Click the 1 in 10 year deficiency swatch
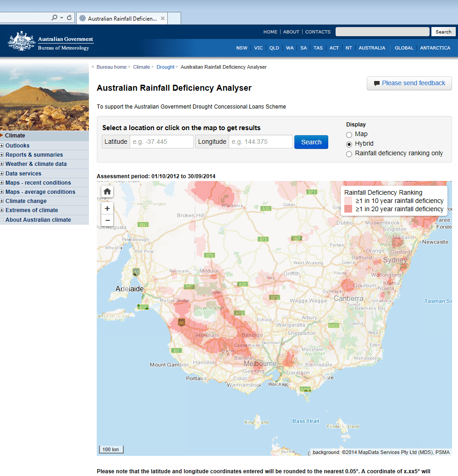This screenshot has width=458, height=476. [348, 201]
